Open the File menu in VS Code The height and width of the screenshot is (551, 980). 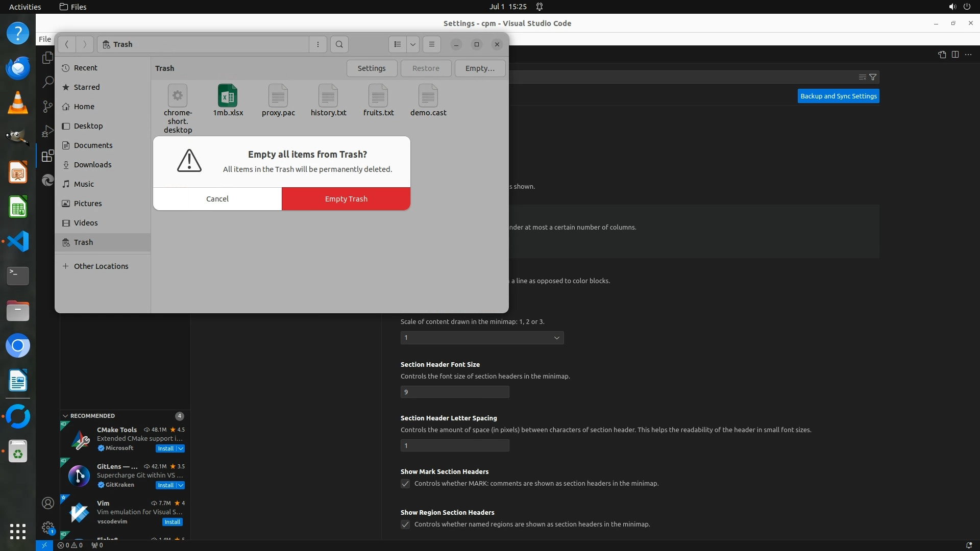45,39
